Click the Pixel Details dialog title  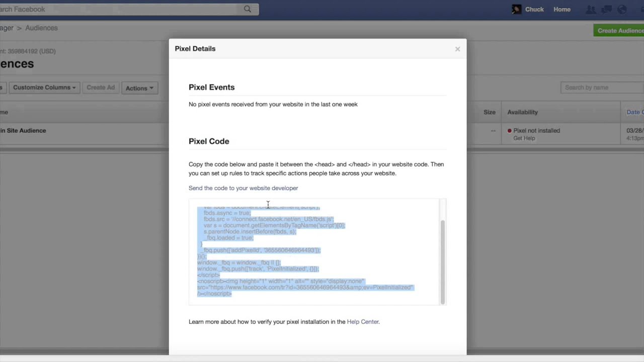pyautogui.click(x=195, y=49)
